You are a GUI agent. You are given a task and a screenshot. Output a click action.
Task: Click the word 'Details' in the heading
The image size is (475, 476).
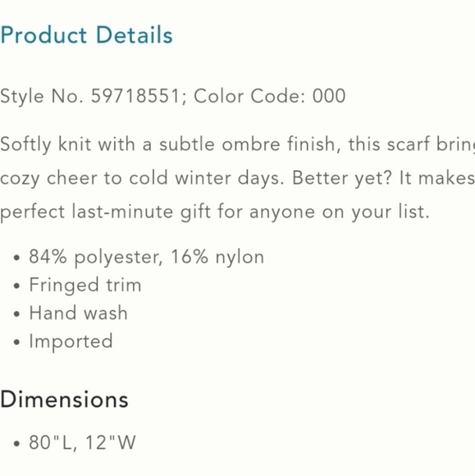pos(135,35)
